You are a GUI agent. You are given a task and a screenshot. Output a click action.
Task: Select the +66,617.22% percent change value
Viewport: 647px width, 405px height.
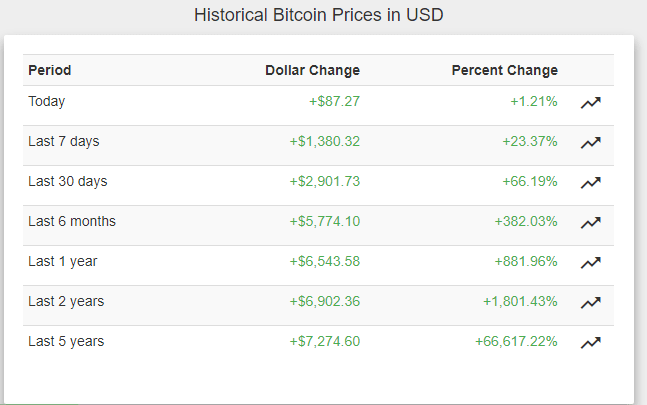[516, 341]
